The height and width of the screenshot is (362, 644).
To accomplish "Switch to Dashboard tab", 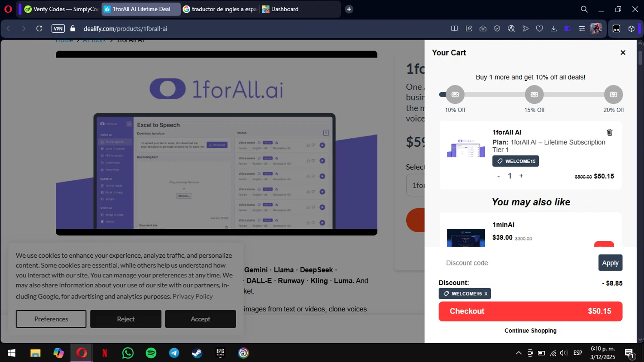I will (300, 9).
